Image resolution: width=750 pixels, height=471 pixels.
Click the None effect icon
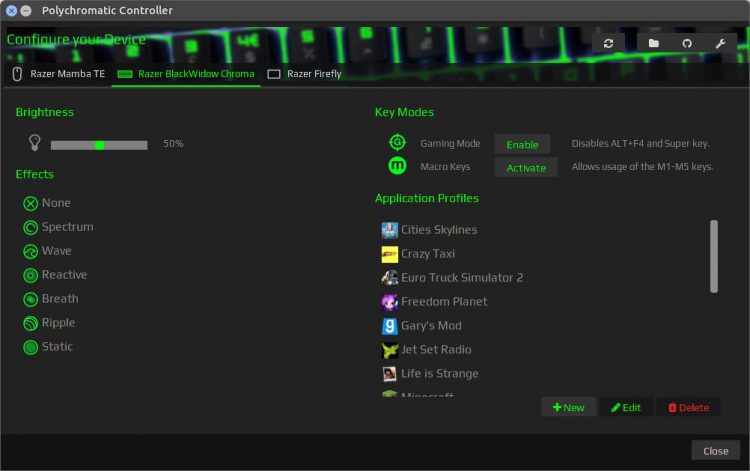coord(31,204)
